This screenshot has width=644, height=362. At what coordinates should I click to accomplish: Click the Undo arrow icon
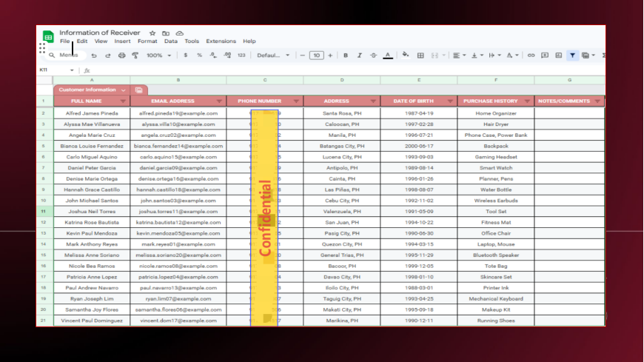click(x=94, y=56)
